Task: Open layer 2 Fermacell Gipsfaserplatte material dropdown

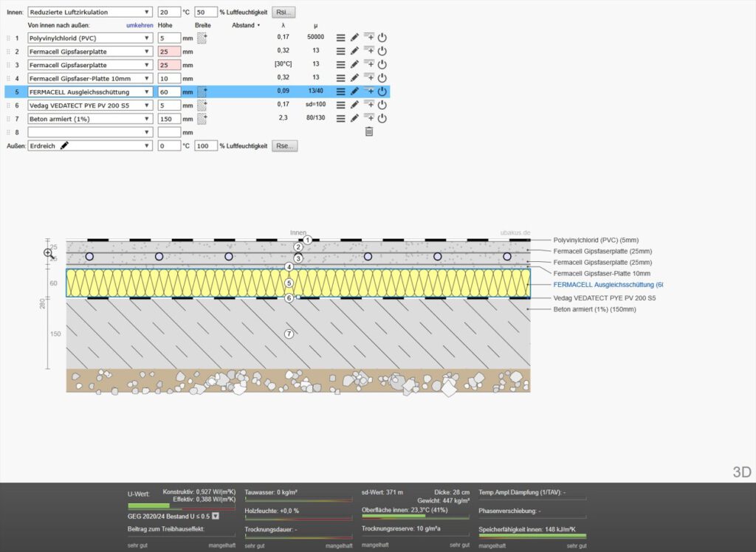Action: (x=90, y=52)
